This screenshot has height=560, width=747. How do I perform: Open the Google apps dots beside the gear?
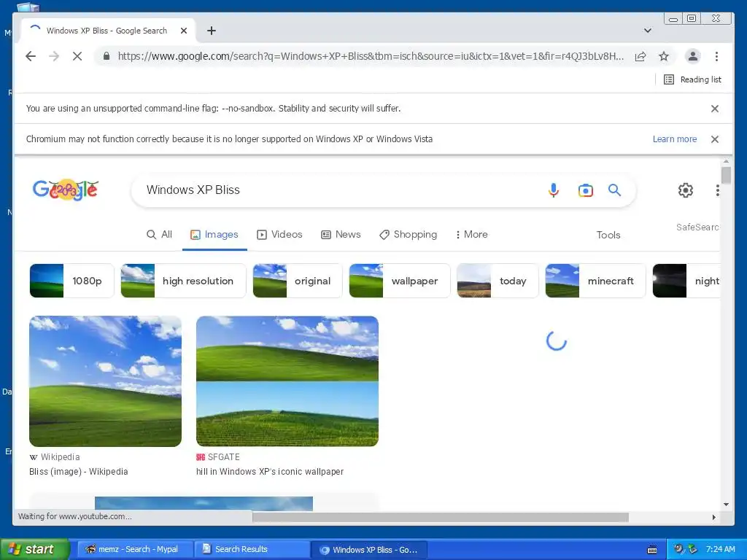pos(717,190)
